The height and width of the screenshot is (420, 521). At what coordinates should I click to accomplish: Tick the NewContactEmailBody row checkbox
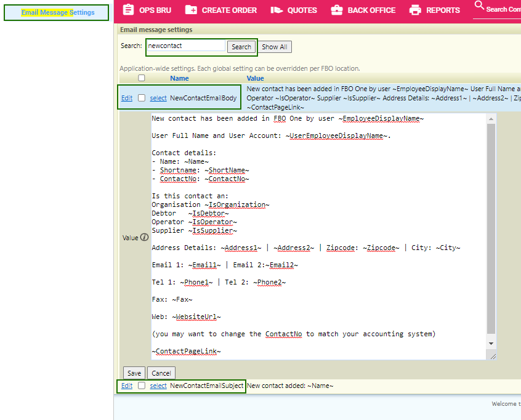pos(142,98)
